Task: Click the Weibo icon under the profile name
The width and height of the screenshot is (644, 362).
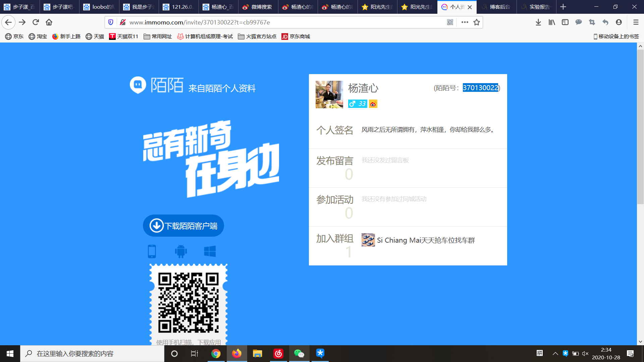Action: point(373,104)
